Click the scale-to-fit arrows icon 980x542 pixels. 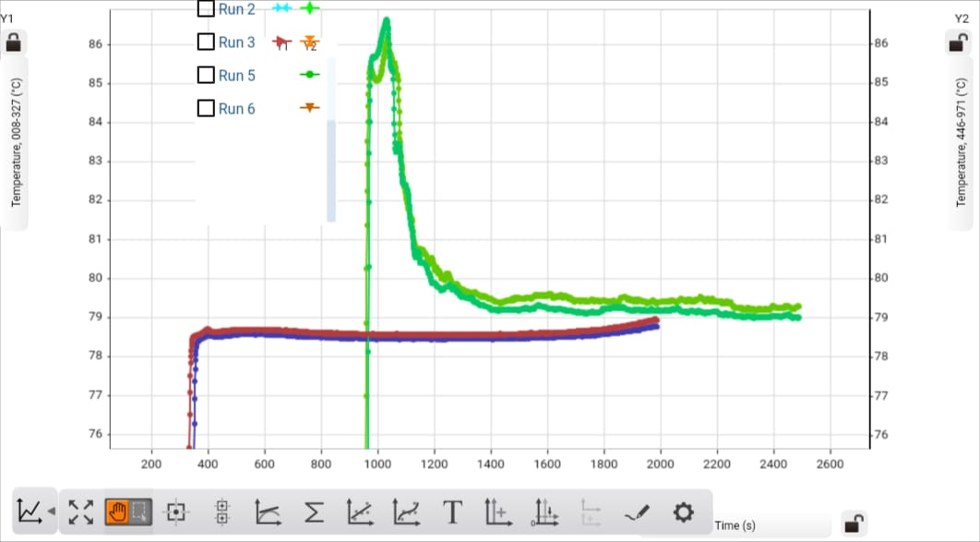tap(81, 511)
